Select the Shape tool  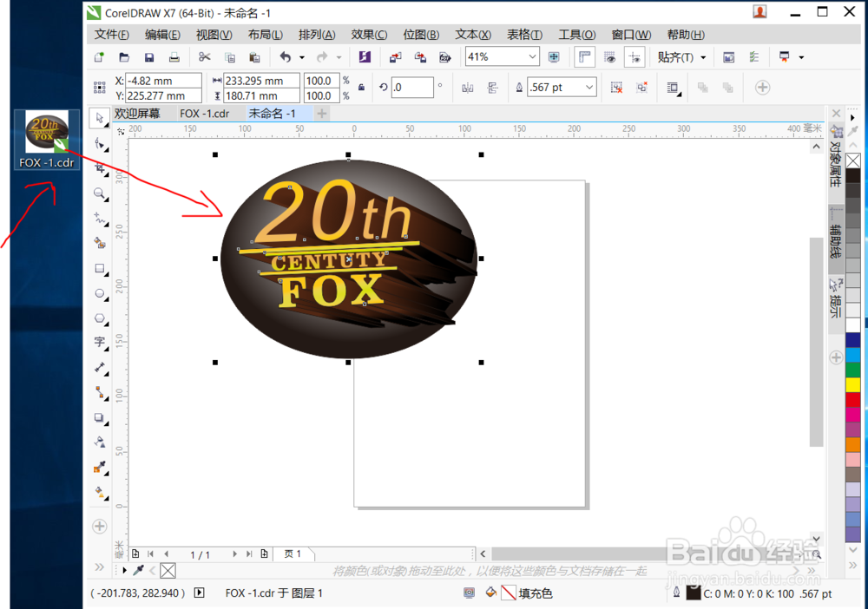[x=100, y=143]
